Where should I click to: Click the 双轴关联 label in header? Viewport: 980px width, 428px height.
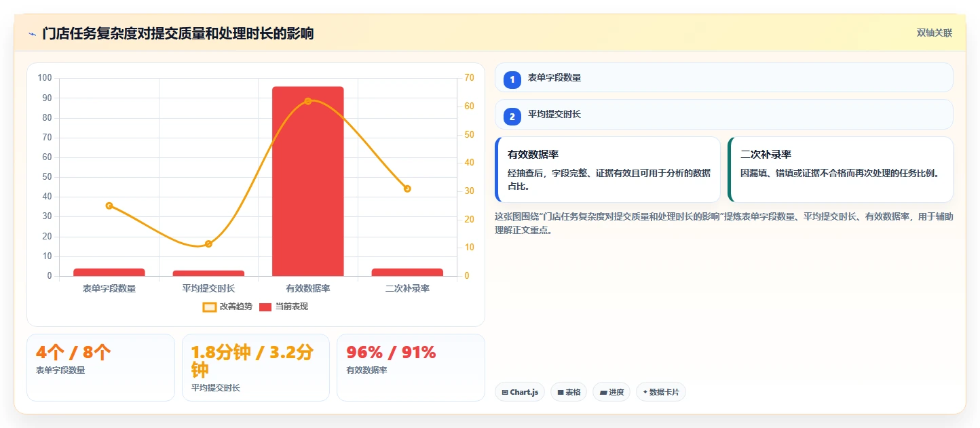click(x=935, y=33)
